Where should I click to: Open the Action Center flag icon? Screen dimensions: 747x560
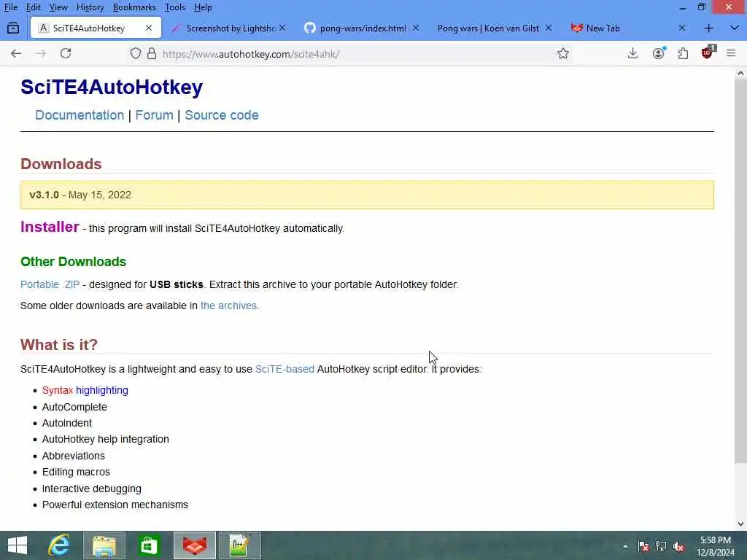point(643,546)
